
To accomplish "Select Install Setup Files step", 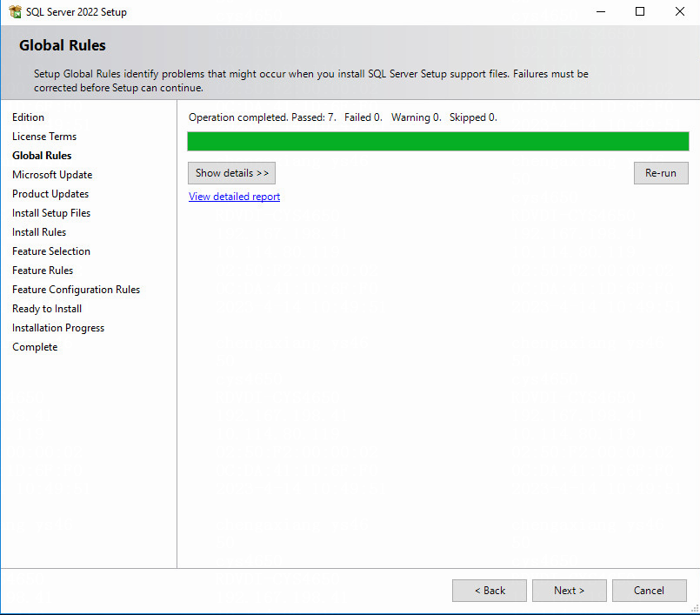I will coord(51,213).
